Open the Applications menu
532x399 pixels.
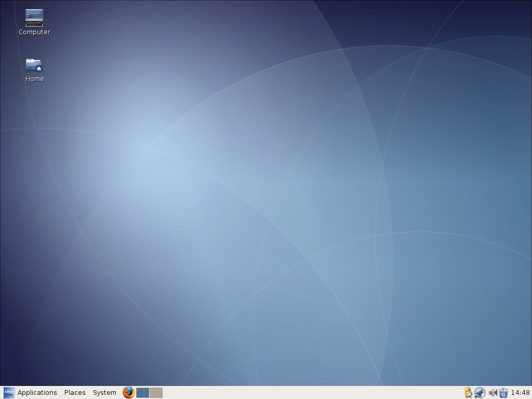click(37, 393)
